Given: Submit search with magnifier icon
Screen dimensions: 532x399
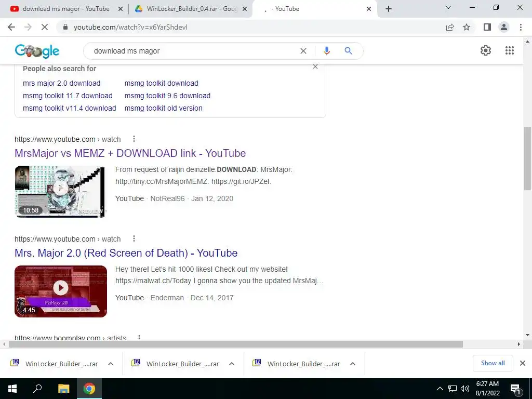Looking at the screenshot, I should tap(348, 51).
